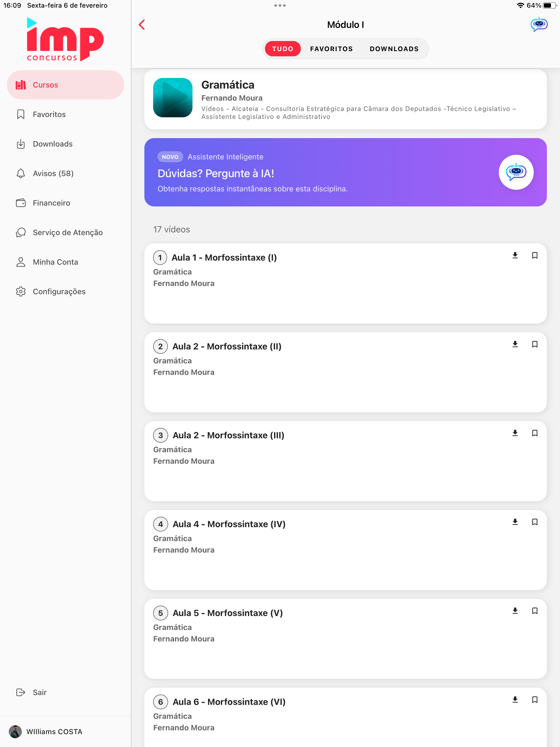
Task: Open lesson Aula 4 - Morfossintaxe (IV)
Action: (345, 550)
